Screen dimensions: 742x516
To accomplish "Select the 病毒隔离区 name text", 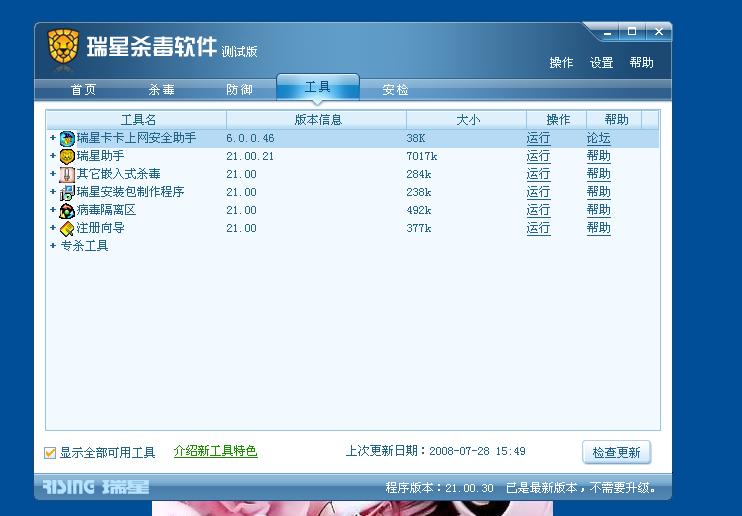I will pyautogui.click(x=106, y=210).
